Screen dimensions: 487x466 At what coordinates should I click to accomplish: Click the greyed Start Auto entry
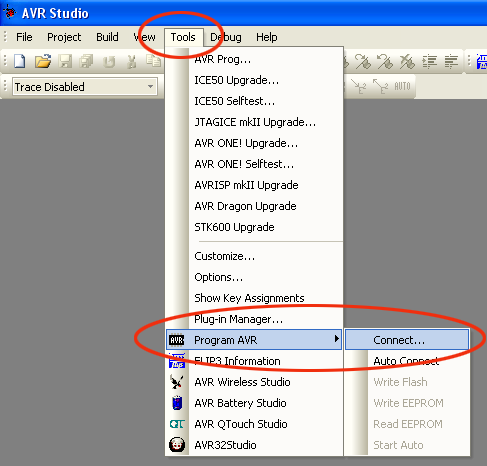point(407,445)
